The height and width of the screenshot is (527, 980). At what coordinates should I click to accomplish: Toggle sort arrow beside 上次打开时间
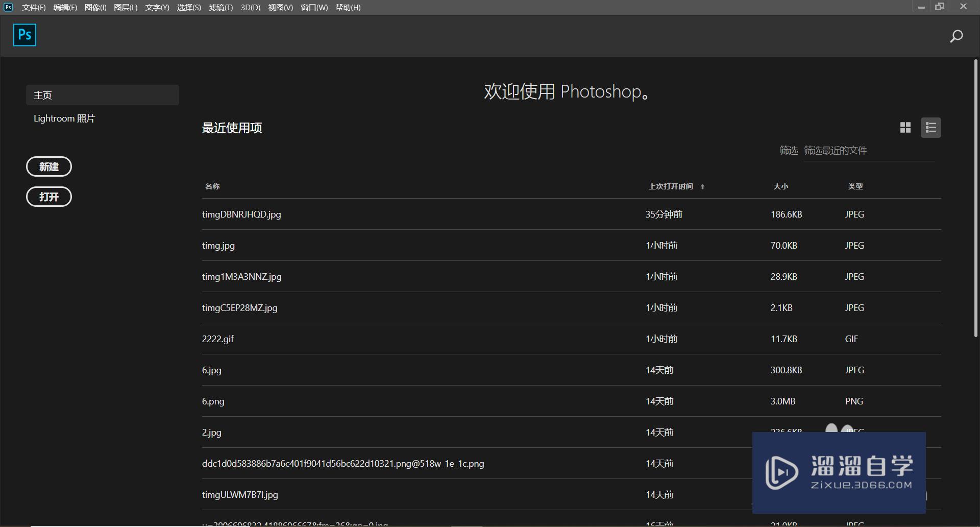[x=702, y=187]
